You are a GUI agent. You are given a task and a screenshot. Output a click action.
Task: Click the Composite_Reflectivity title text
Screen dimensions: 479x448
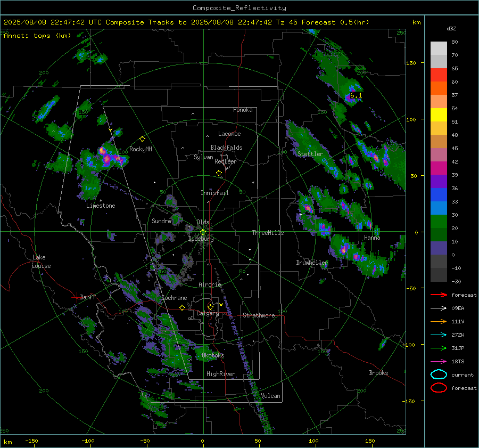[239, 8]
